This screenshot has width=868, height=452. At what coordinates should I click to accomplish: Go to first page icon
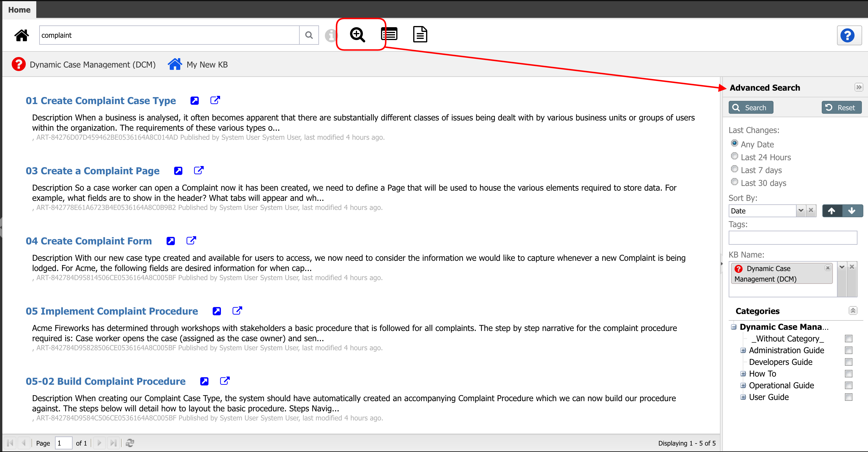pos(10,443)
